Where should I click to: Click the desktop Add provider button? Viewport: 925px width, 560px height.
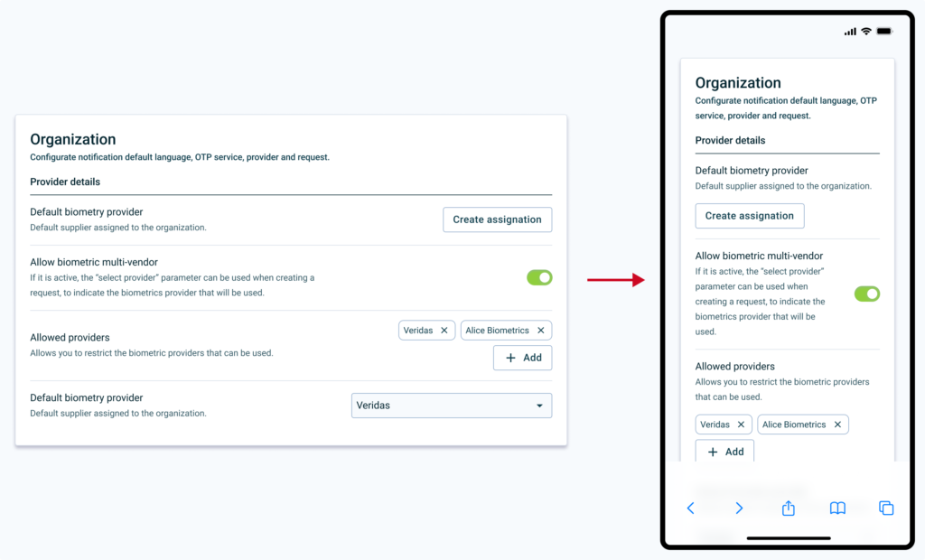pos(522,358)
